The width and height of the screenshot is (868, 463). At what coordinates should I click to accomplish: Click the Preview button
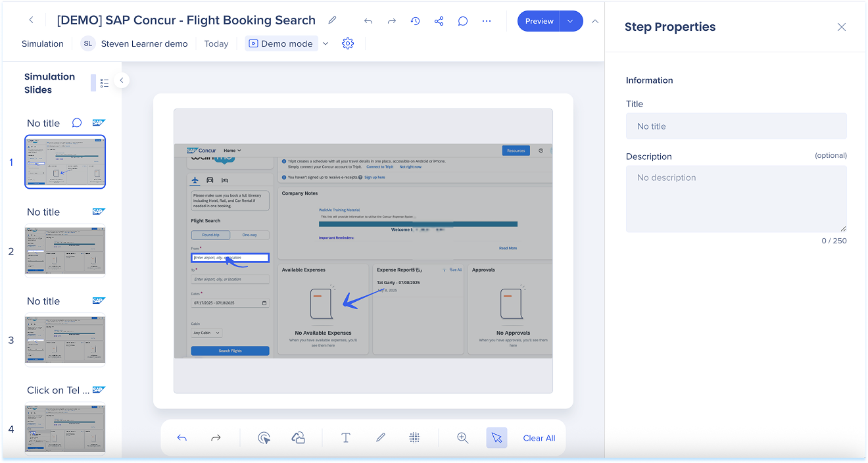[x=539, y=21]
